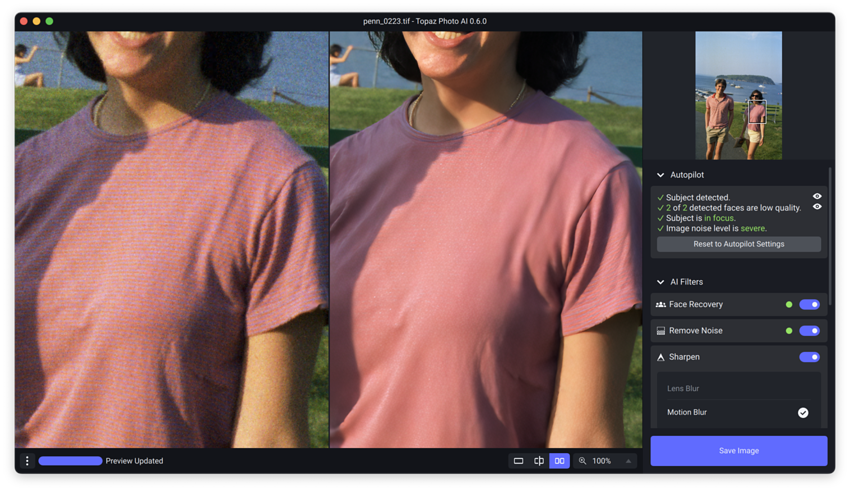
Task: Toggle detected faces eye icon
Action: 817,207
